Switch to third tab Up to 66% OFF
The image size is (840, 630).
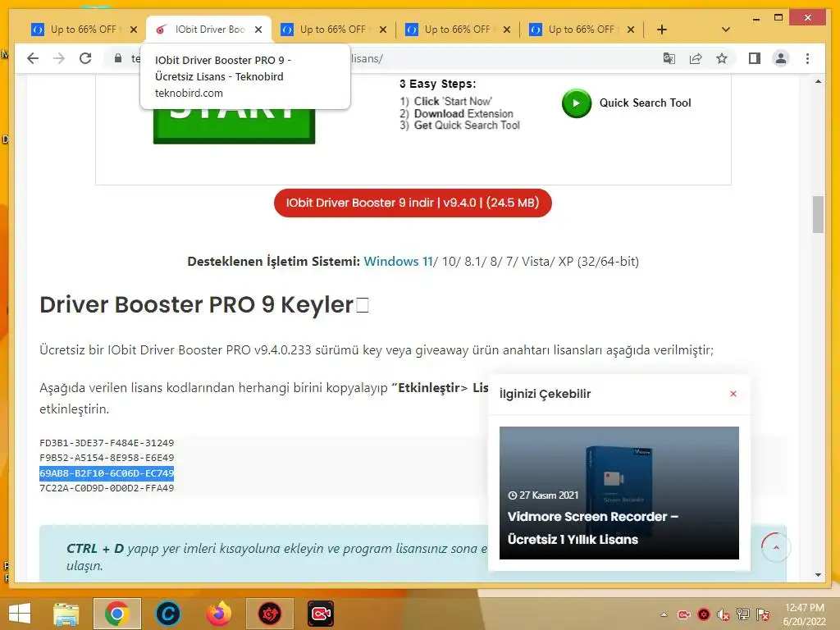pyautogui.click(x=325, y=30)
